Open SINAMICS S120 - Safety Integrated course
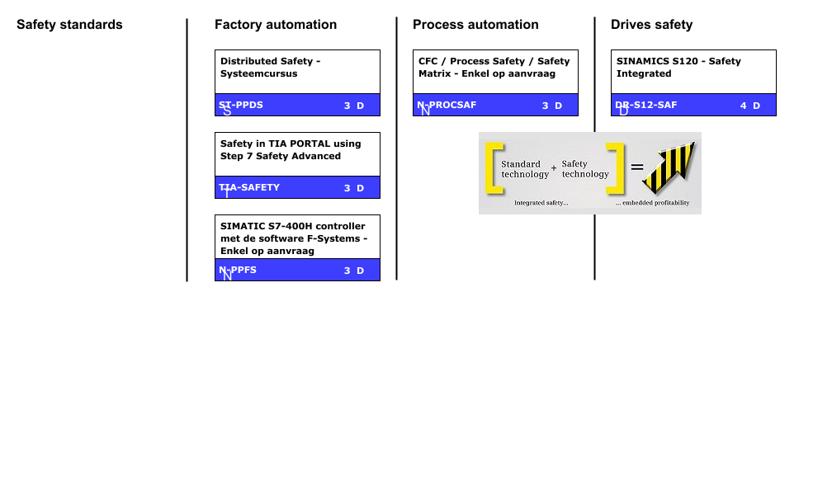The width and height of the screenshot is (832, 504). click(678, 67)
